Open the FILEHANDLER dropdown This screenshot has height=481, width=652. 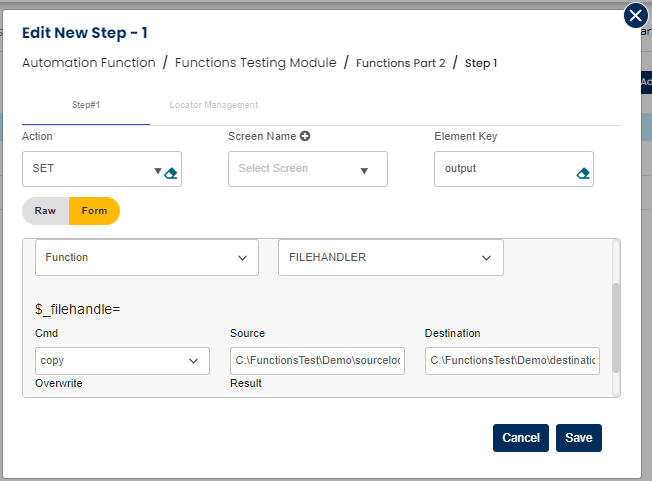(x=390, y=257)
